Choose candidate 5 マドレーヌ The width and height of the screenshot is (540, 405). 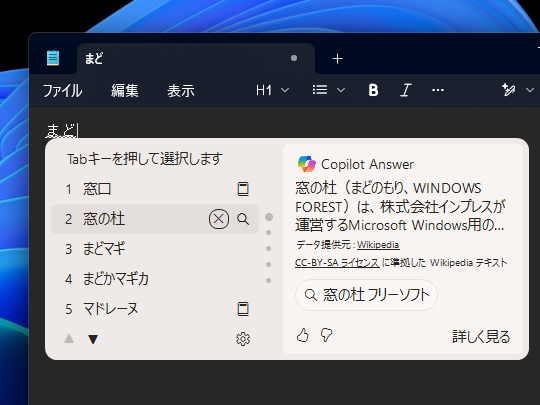click(x=155, y=309)
